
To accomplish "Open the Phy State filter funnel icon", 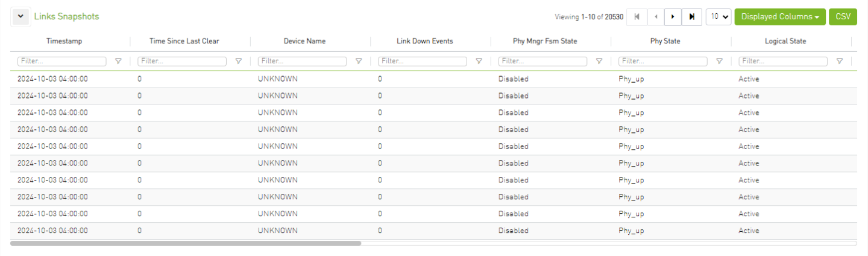I will pos(719,61).
